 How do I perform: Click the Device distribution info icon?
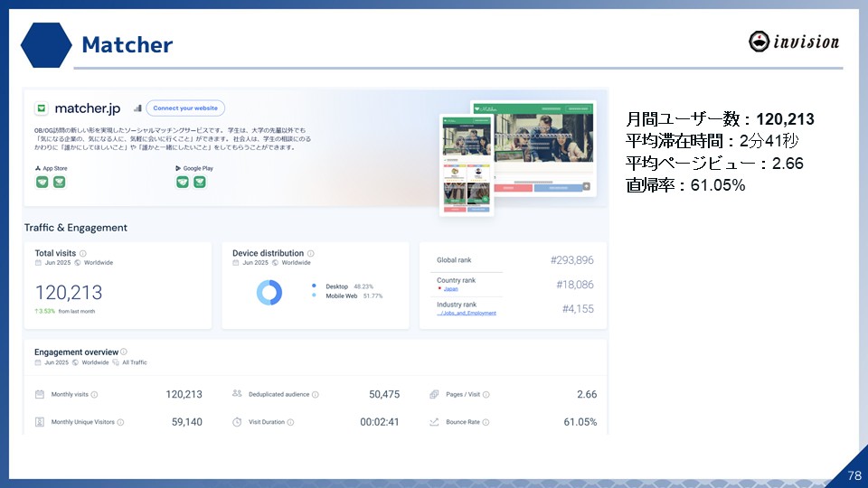coord(310,253)
